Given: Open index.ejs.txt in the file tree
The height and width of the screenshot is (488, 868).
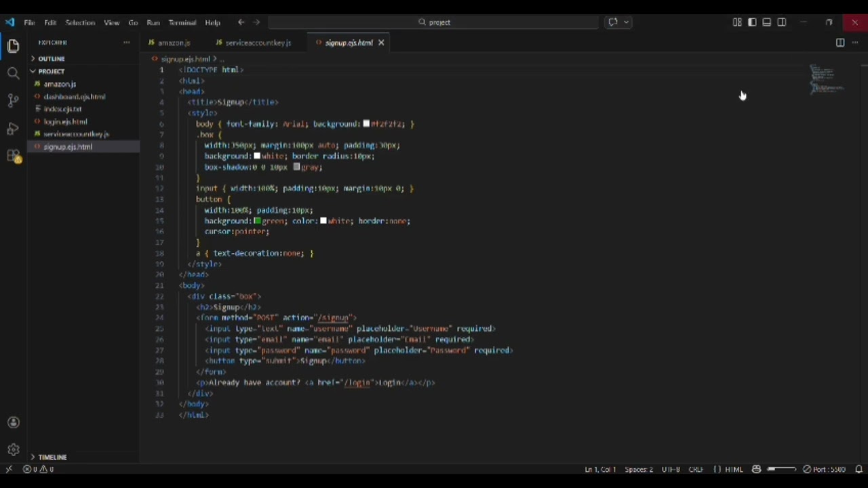Looking at the screenshot, I should [x=62, y=109].
